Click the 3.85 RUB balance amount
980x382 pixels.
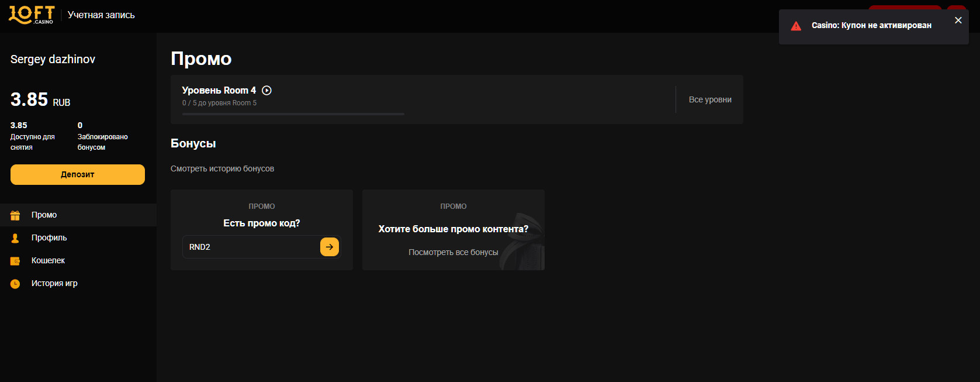[40, 100]
